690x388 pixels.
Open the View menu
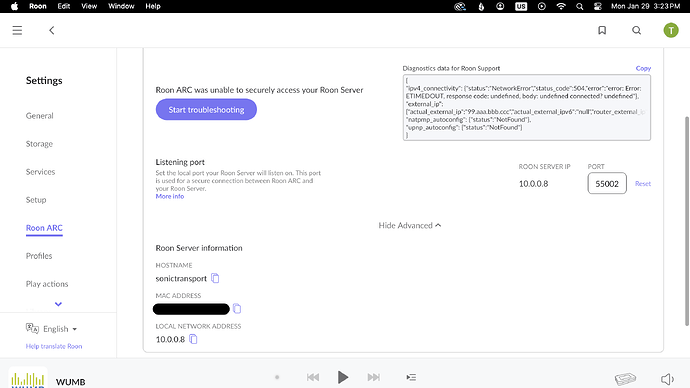click(89, 6)
